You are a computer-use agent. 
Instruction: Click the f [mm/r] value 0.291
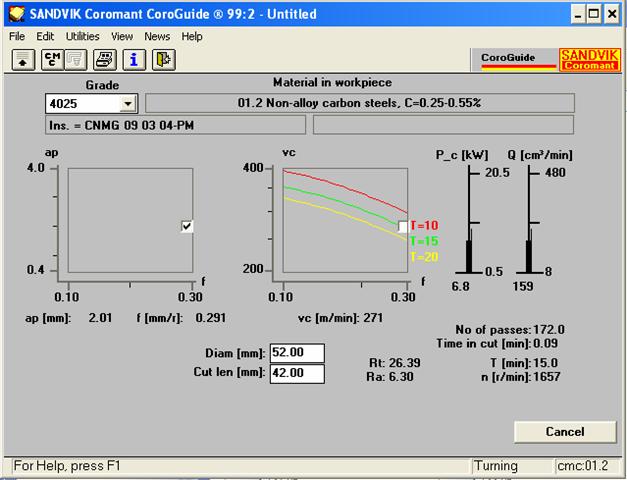[211, 318]
